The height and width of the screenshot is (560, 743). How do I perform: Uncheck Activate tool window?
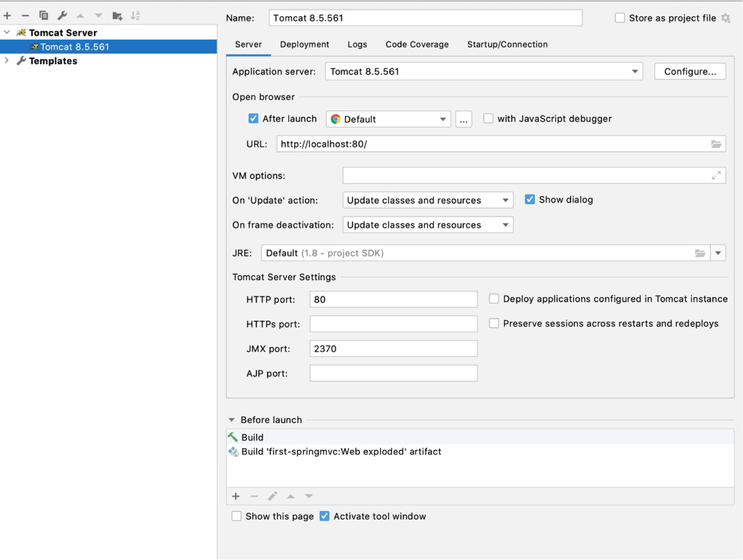click(x=325, y=516)
